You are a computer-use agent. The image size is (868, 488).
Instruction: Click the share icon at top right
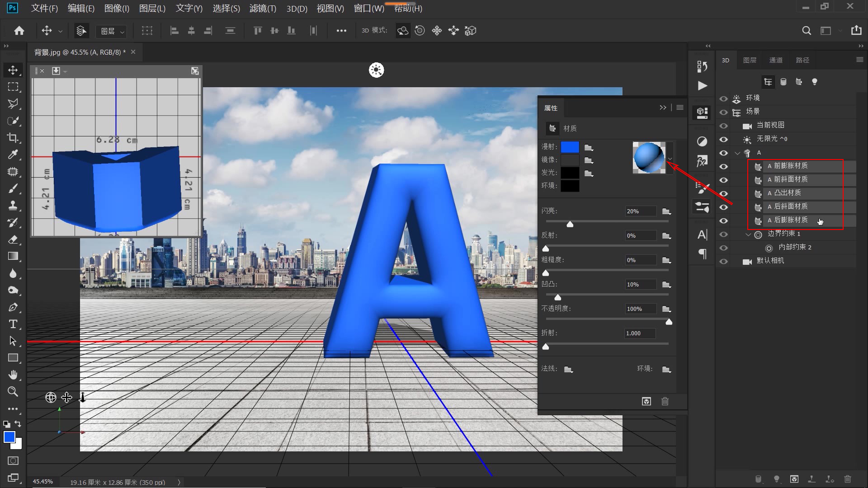[856, 30]
